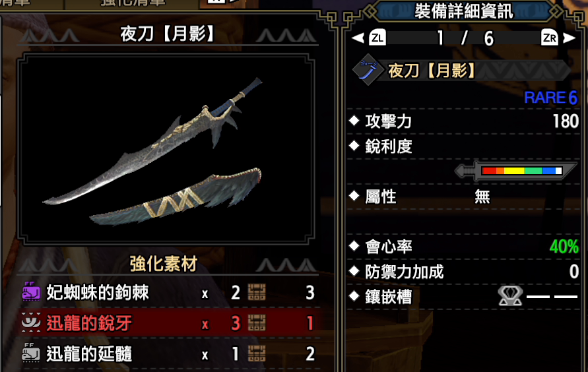The image size is (588, 372).
Task: Click the sharpness gauge color bar
Action: point(521,171)
